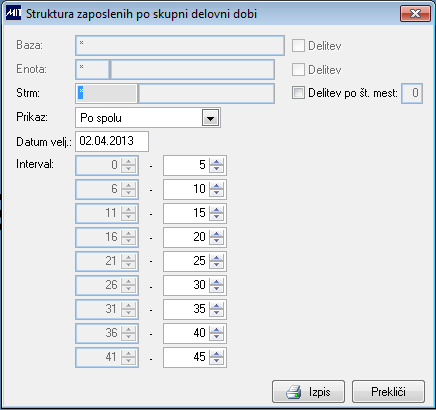Toggle the Delitev checkbox next to Baza
The width and height of the screenshot is (436, 410).
pos(298,46)
